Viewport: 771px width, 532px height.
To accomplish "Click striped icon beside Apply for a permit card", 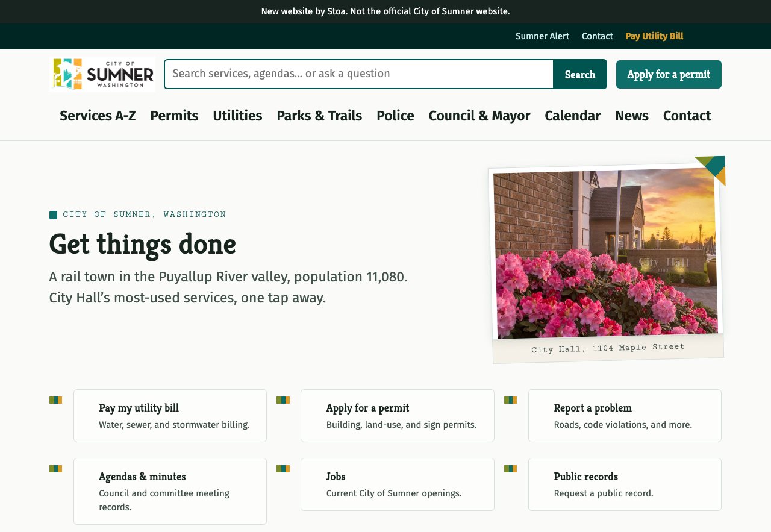I will click(283, 400).
